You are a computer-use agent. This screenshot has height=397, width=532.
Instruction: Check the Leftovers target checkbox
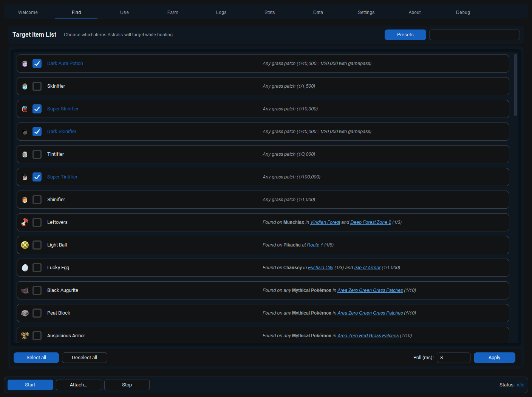coord(37,222)
